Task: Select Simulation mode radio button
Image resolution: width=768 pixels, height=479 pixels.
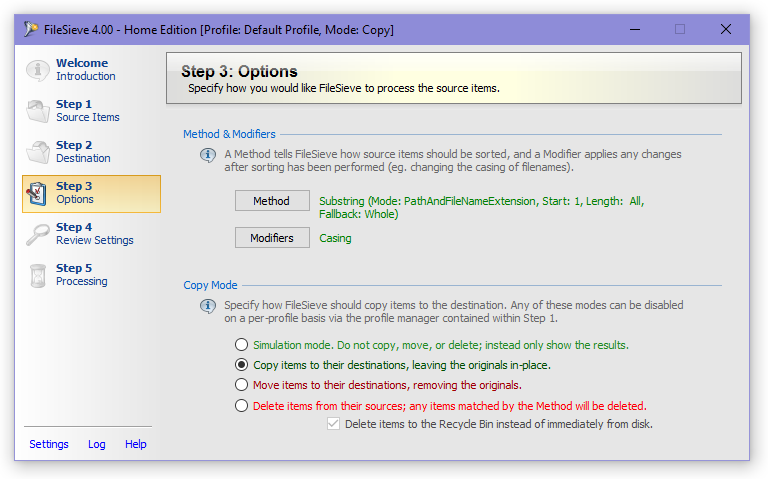Action: (241, 345)
